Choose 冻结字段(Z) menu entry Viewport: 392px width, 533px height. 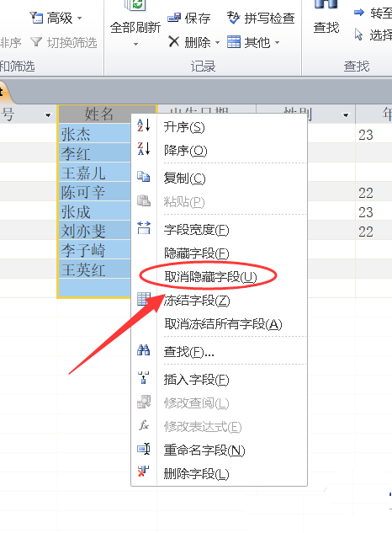(x=197, y=301)
